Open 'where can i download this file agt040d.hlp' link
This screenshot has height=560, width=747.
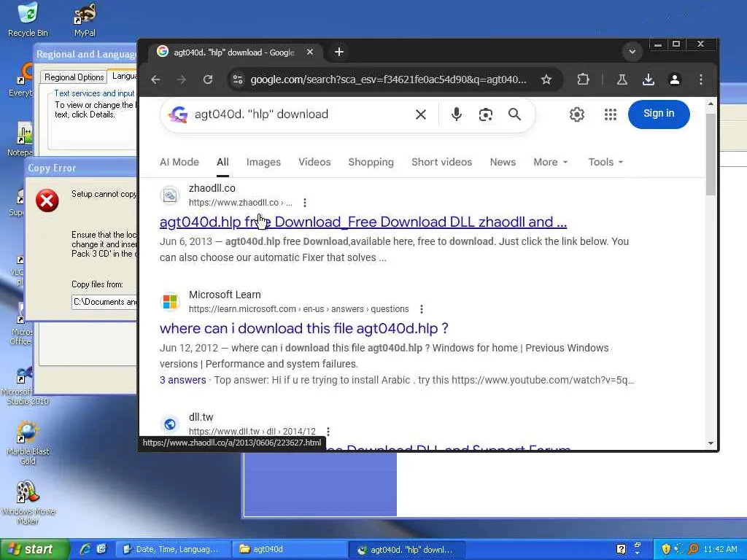[304, 328]
